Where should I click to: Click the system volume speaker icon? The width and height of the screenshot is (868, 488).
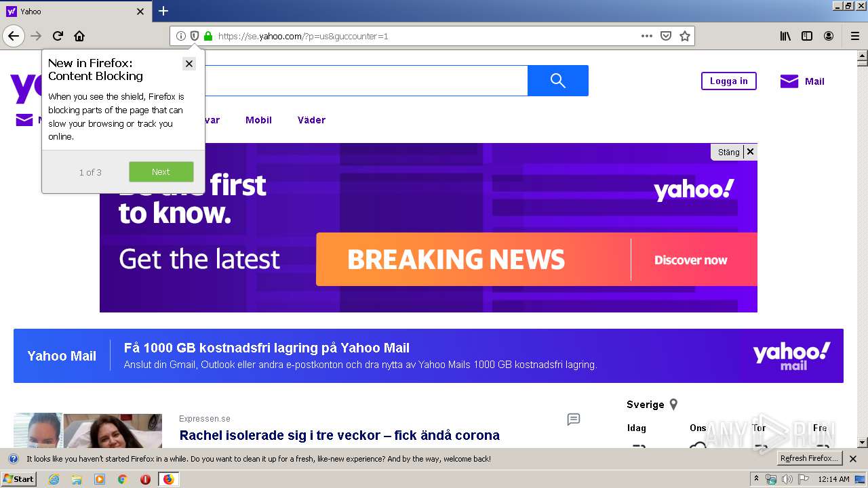pos(787,479)
